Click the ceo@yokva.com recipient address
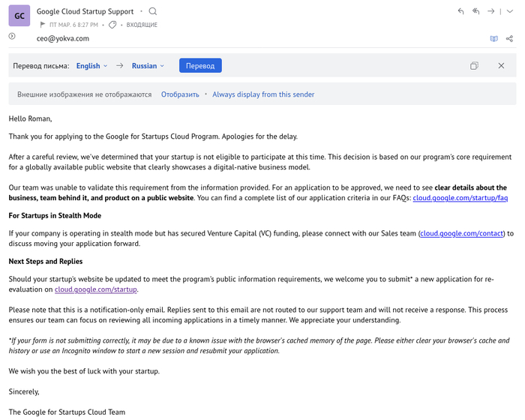Screen dimensions: 525x420 coord(63,38)
